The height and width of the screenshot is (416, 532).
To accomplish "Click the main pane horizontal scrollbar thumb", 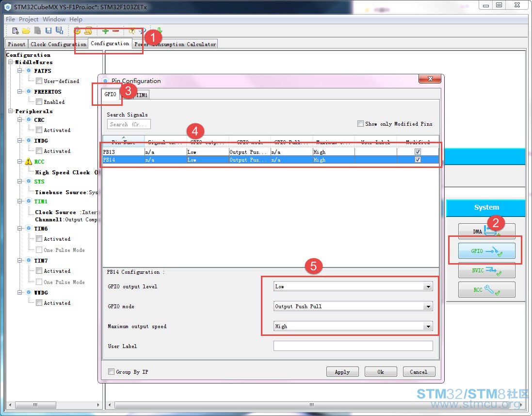I will [311, 405].
